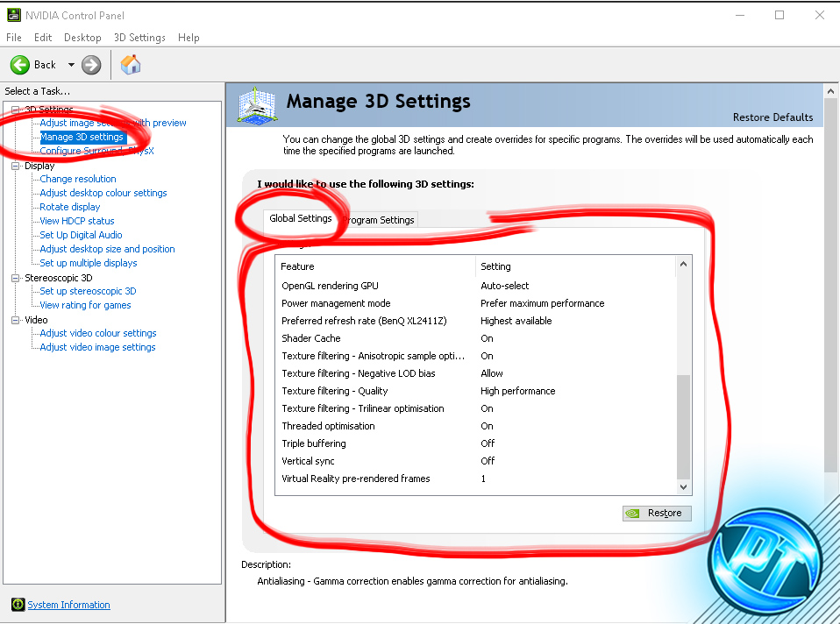The height and width of the screenshot is (624, 840).
Task: Select the Vertical sync row
Action: [476, 461]
